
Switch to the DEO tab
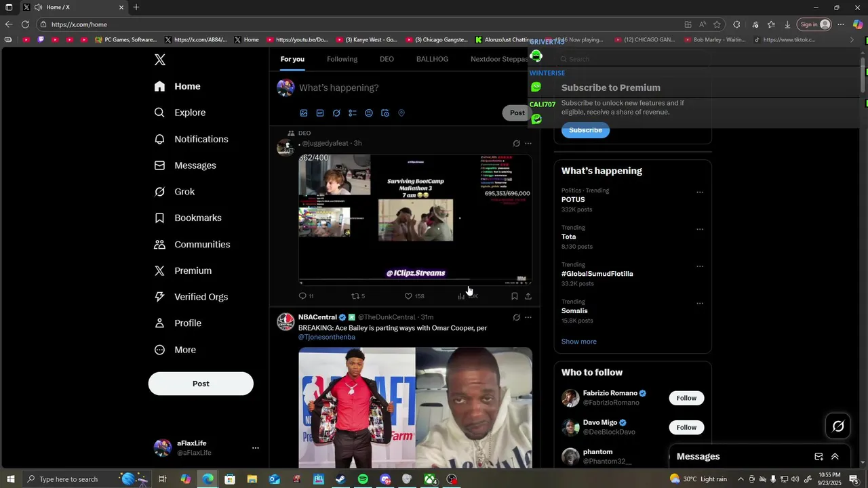pos(387,59)
